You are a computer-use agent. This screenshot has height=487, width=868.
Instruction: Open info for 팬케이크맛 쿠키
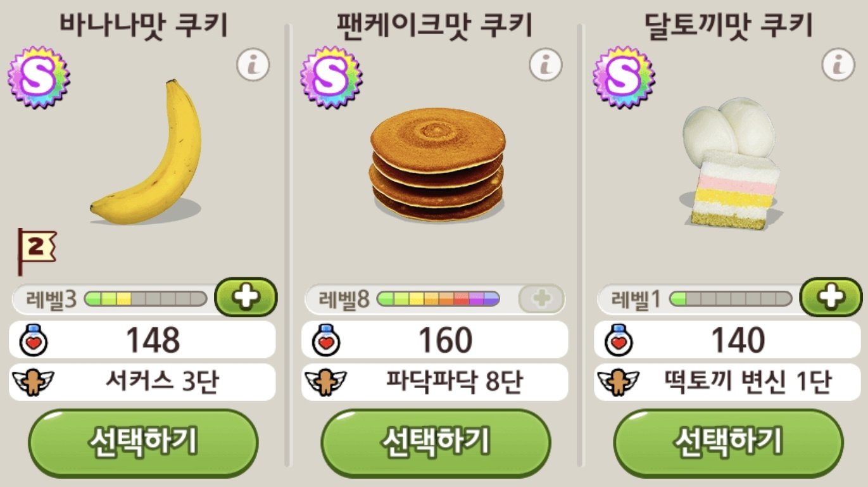tap(546, 64)
